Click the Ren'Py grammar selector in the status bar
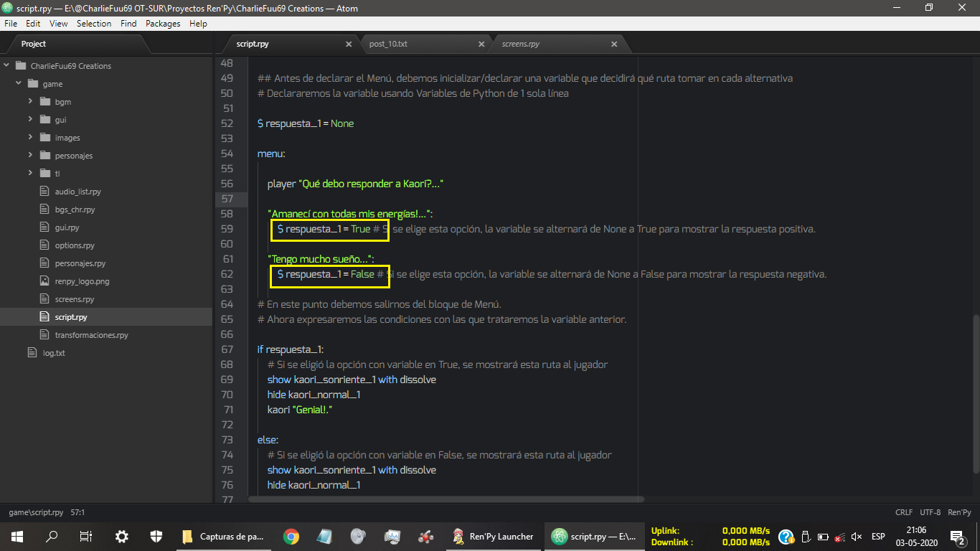 coord(959,512)
